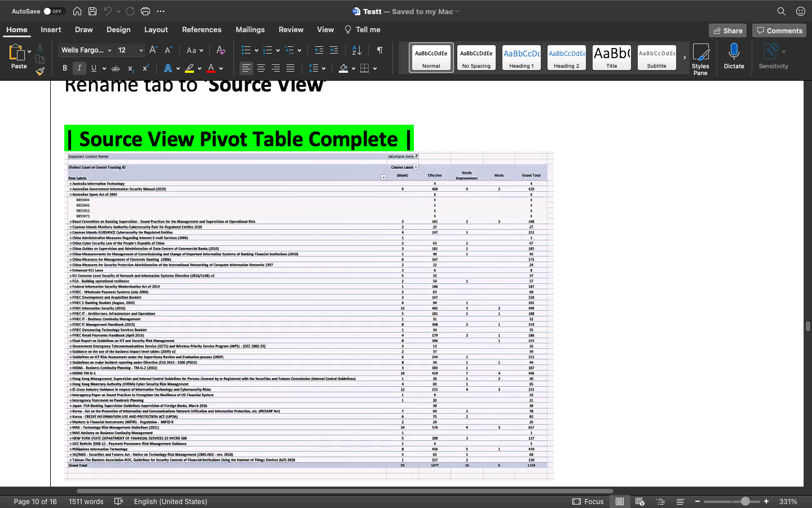This screenshot has width=812, height=508.
Task: Align text right
Action: (x=276, y=68)
